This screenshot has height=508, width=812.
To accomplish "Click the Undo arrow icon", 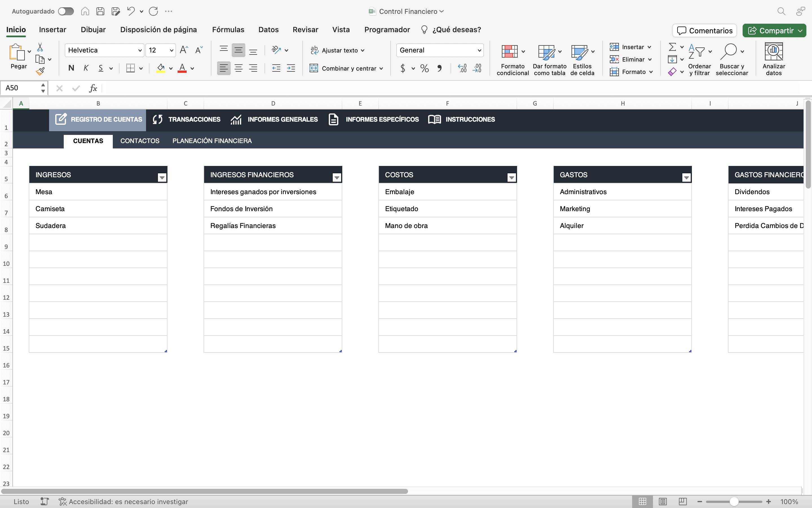I will click(x=131, y=11).
